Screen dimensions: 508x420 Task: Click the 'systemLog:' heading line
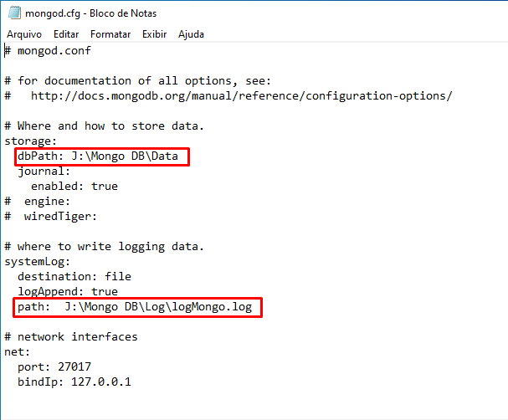(x=38, y=262)
